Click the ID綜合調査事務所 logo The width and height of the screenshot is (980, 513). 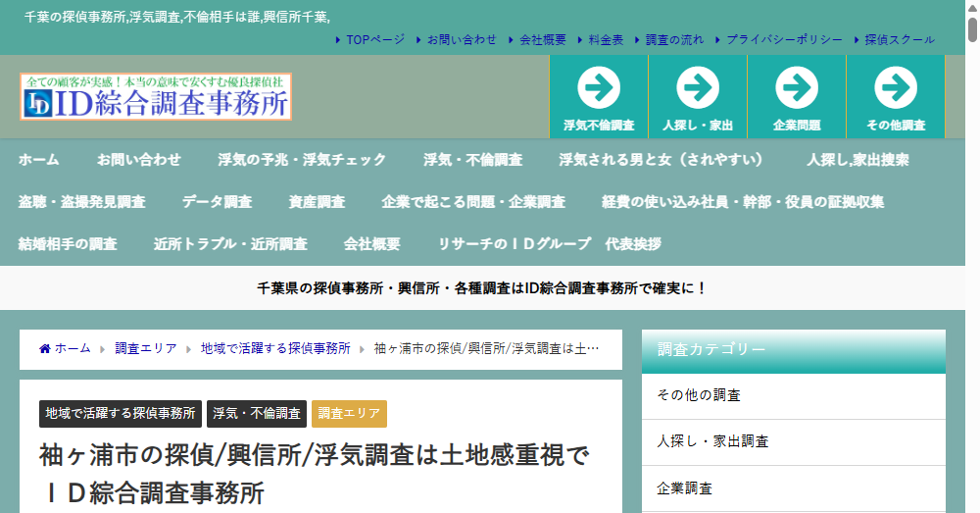coord(156,97)
